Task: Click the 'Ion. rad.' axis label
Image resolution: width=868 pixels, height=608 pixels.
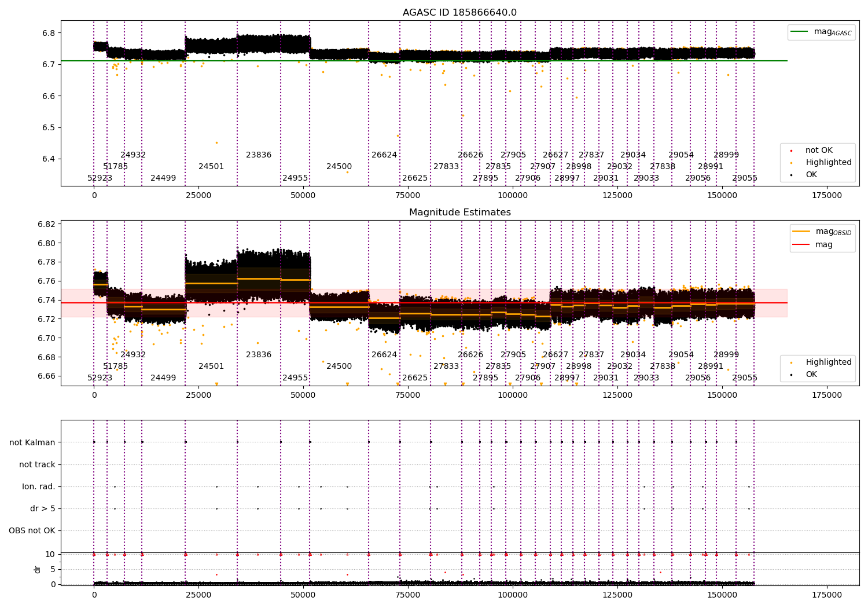Action: (x=39, y=487)
